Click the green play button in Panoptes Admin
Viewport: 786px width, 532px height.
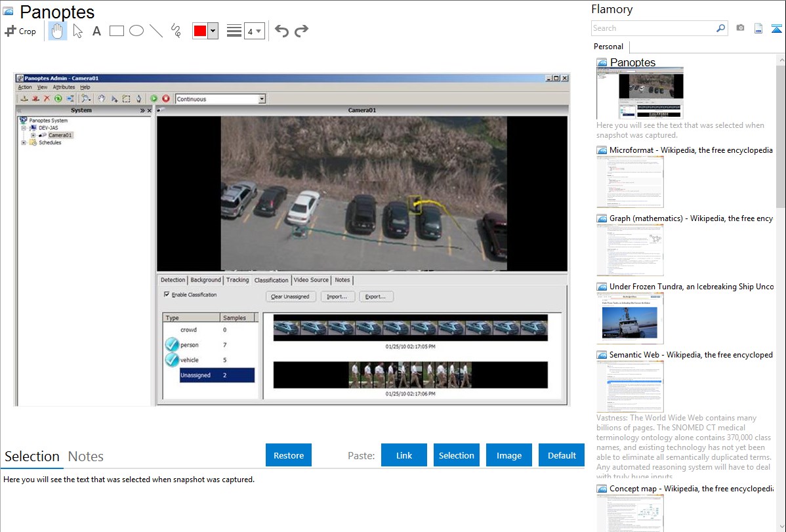pyautogui.click(x=154, y=99)
